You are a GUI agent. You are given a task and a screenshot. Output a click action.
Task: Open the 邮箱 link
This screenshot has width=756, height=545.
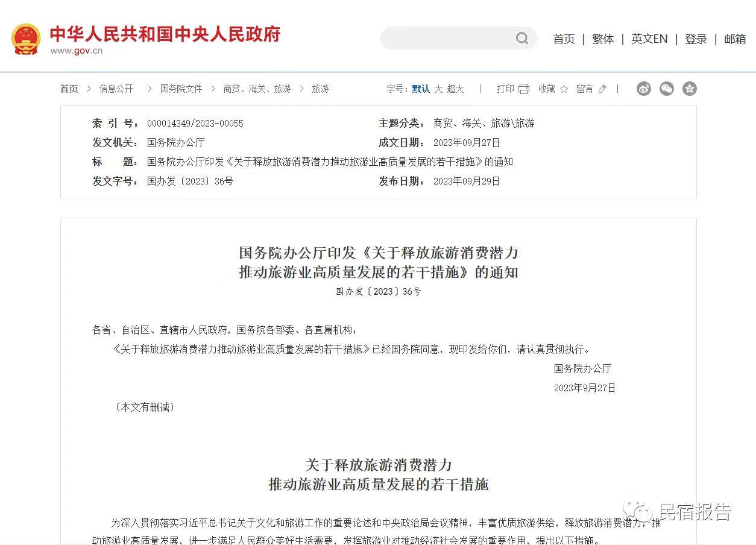click(735, 39)
